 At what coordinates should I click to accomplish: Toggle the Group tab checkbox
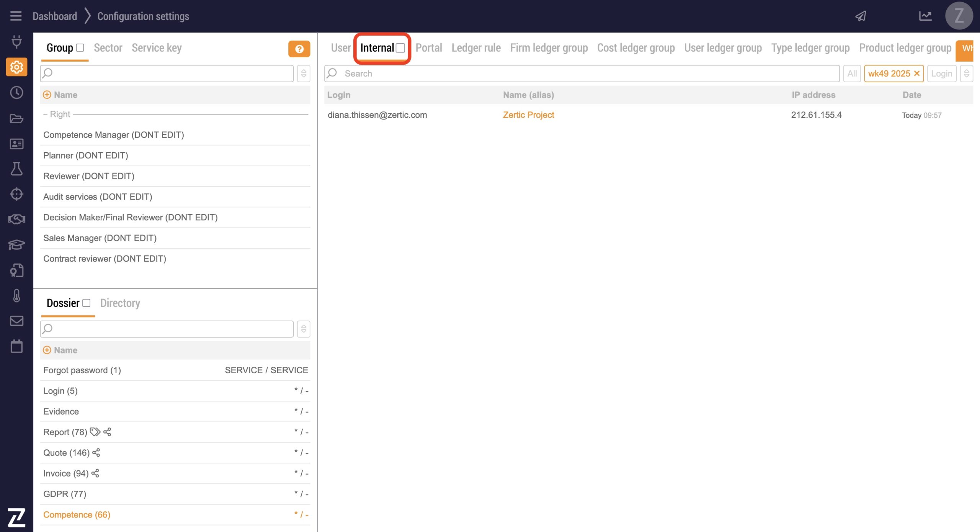pos(80,48)
